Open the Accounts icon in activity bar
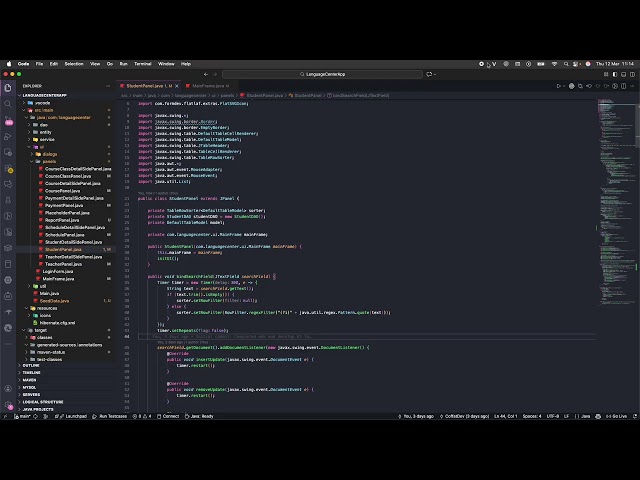This screenshot has width=640, height=480. pyautogui.click(x=8, y=389)
